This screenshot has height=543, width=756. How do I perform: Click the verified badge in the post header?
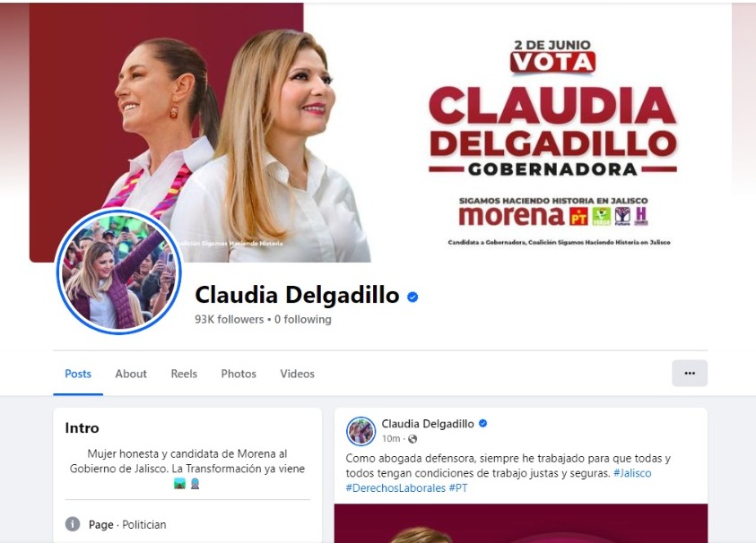click(x=482, y=424)
